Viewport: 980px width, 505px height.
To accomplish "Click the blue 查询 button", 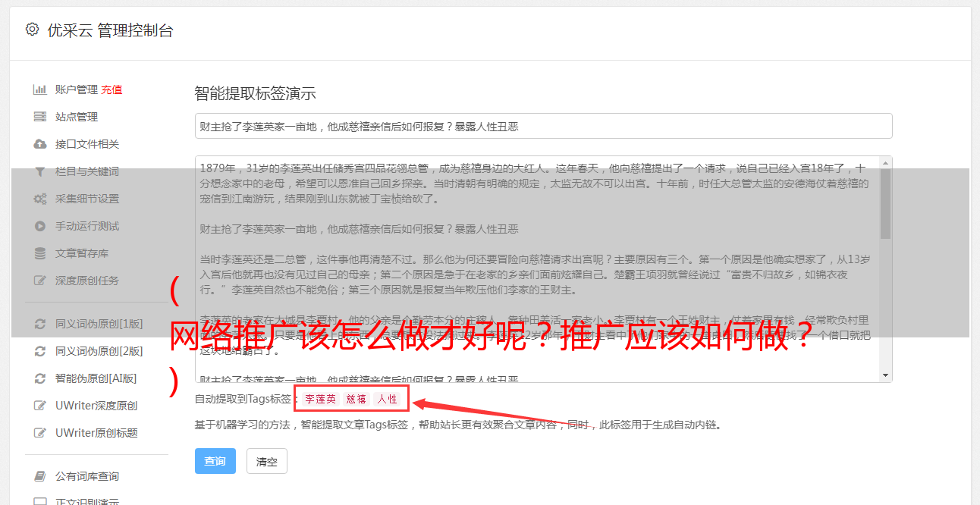I will [x=215, y=461].
